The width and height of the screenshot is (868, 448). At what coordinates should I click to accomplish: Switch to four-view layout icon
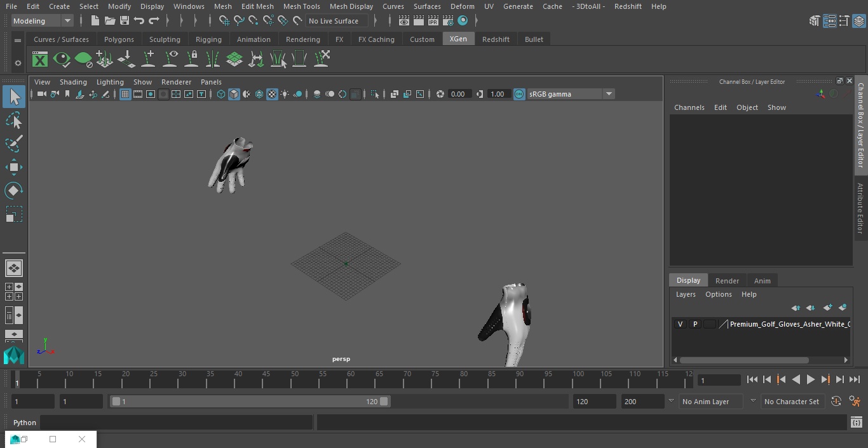point(14,292)
